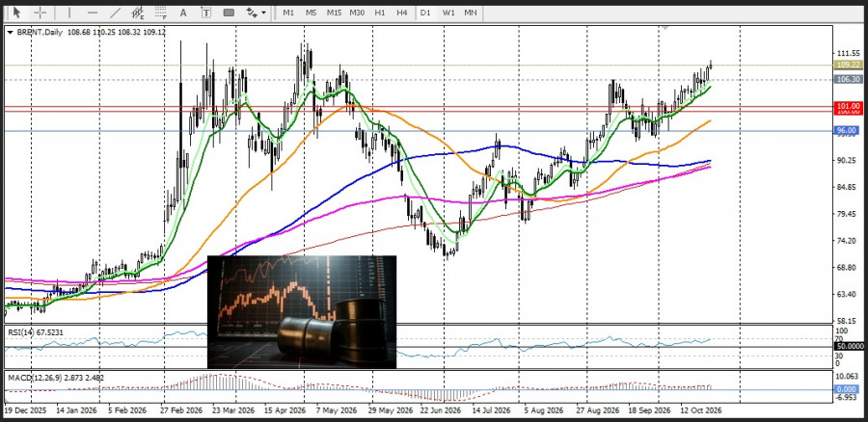Viewport: 868px width, 422px height.
Task: Select the Fibonacci retracement tool
Action: point(160,13)
